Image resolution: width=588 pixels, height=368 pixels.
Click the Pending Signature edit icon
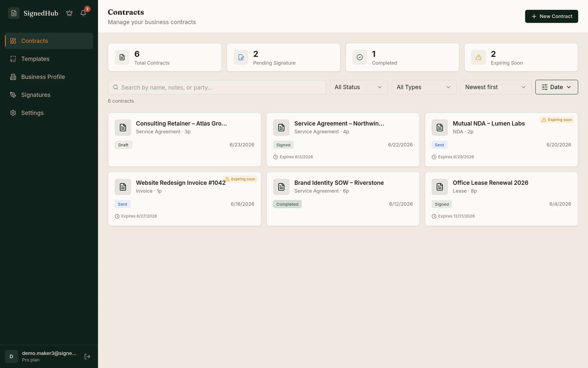point(241,57)
